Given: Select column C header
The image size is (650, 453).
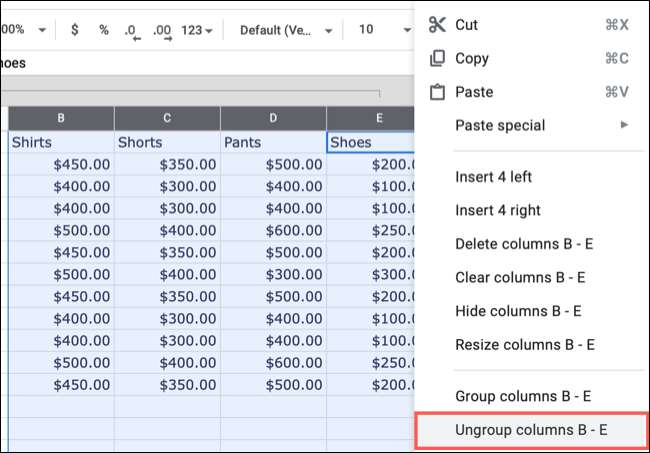Looking at the screenshot, I should pyautogui.click(x=167, y=118).
